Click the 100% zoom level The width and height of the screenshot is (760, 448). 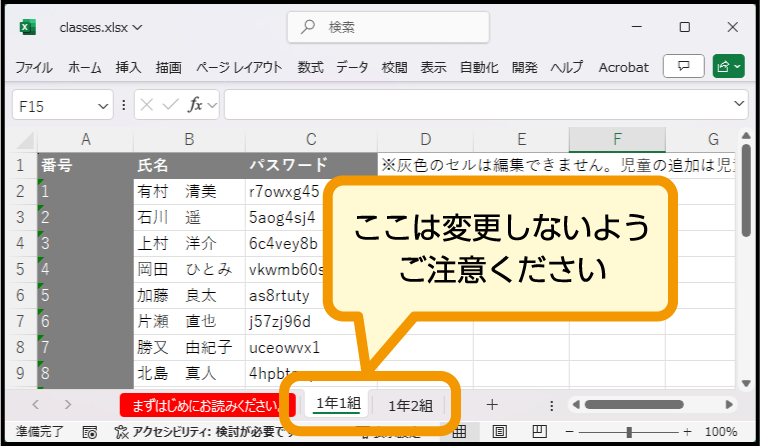point(721,432)
